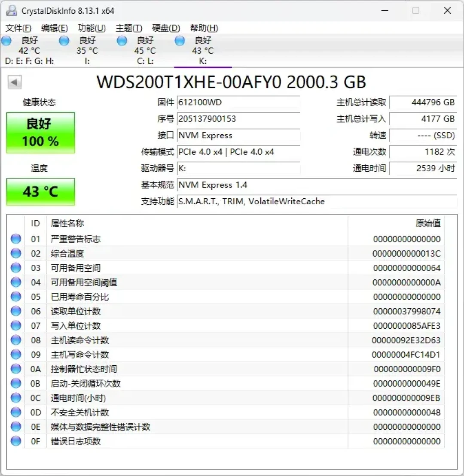Image resolution: width=464 pixels, height=476 pixels.
Task: Select the raw value 00000092E32D63
Action: (406, 340)
